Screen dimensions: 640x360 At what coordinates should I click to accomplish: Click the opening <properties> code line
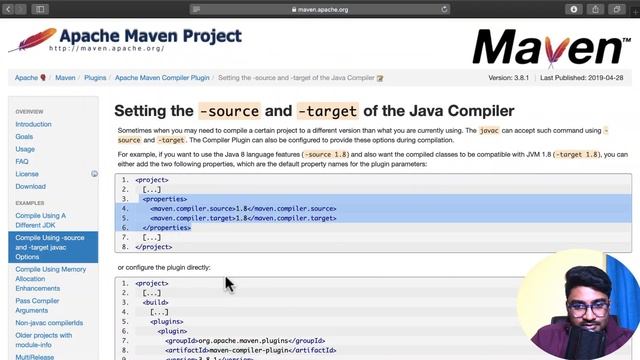click(x=165, y=199)
